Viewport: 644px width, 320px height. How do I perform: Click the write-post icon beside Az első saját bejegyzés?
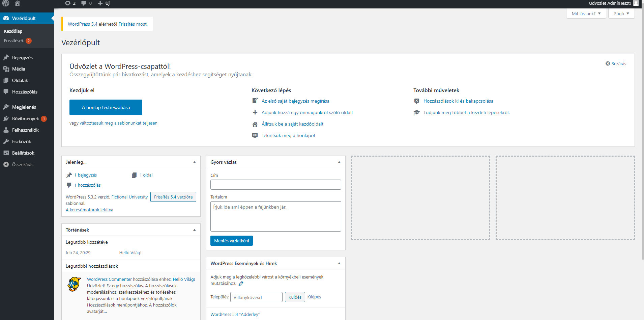[255, 101]
